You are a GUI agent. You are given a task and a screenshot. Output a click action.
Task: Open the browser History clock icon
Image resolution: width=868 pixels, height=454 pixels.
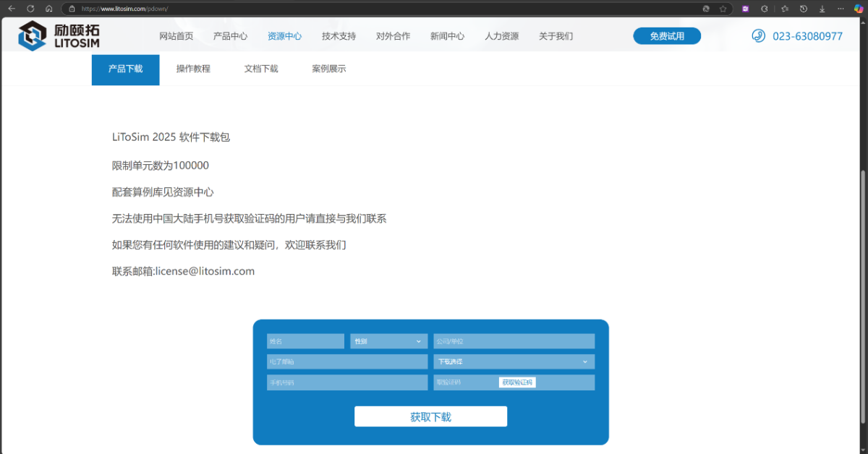[x=803, y=9]
